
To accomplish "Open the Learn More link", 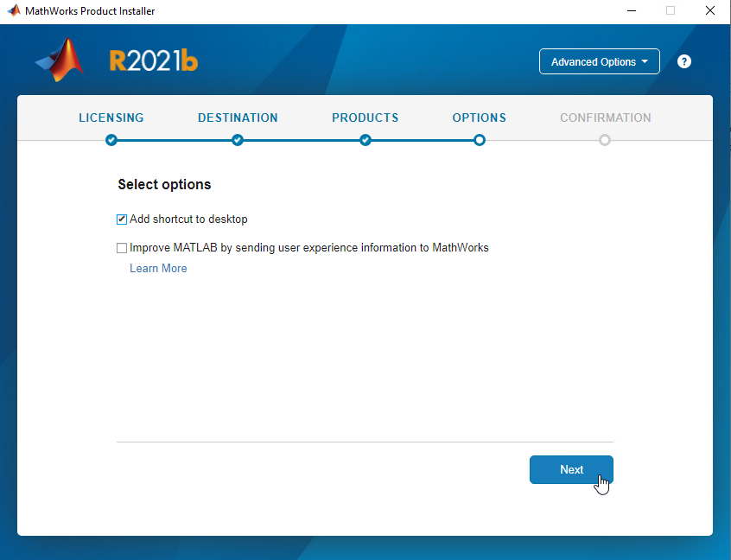I will (x=158, y=268).
